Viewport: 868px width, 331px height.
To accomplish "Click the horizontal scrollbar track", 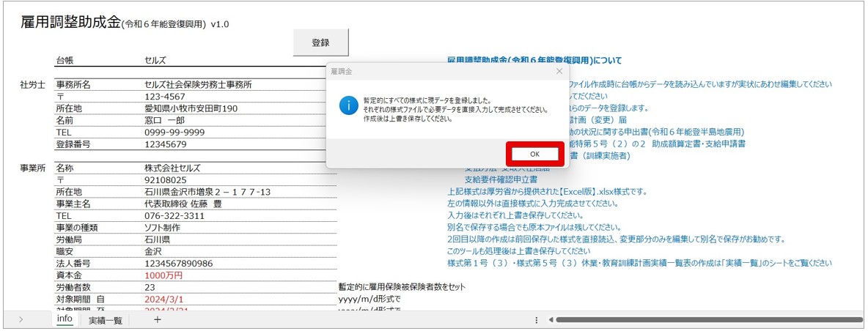I will pyautogui.click(x=709, y=320).
